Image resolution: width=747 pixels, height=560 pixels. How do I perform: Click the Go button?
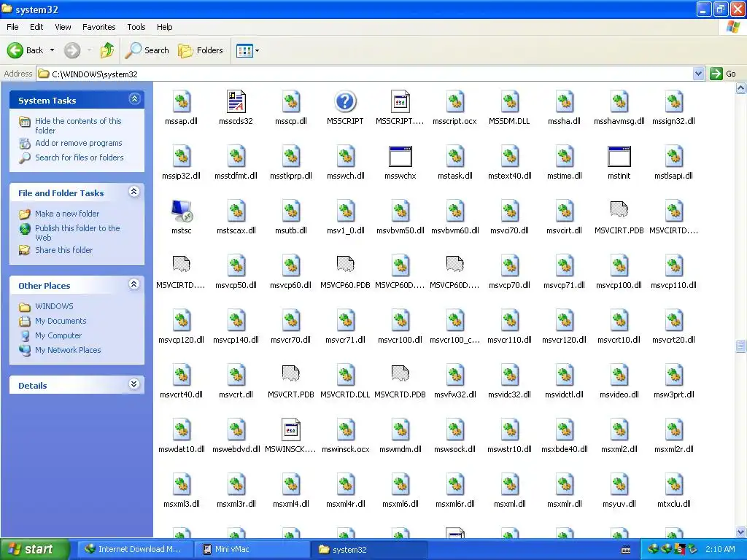click(724, 74)
